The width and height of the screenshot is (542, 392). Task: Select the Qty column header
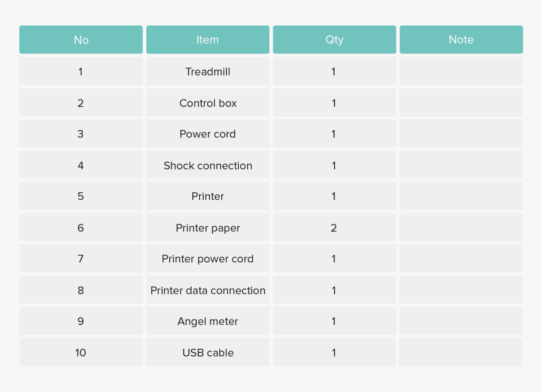point(334,40)
